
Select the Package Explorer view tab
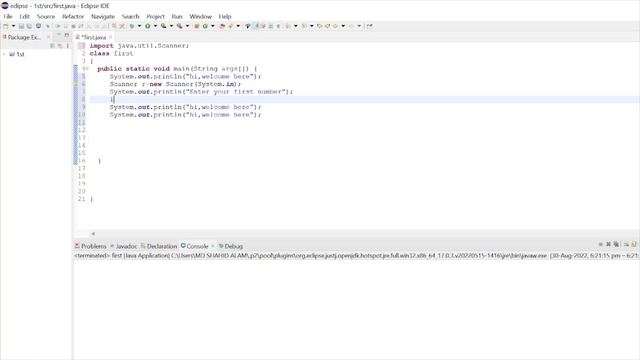(x=23, y=37)
